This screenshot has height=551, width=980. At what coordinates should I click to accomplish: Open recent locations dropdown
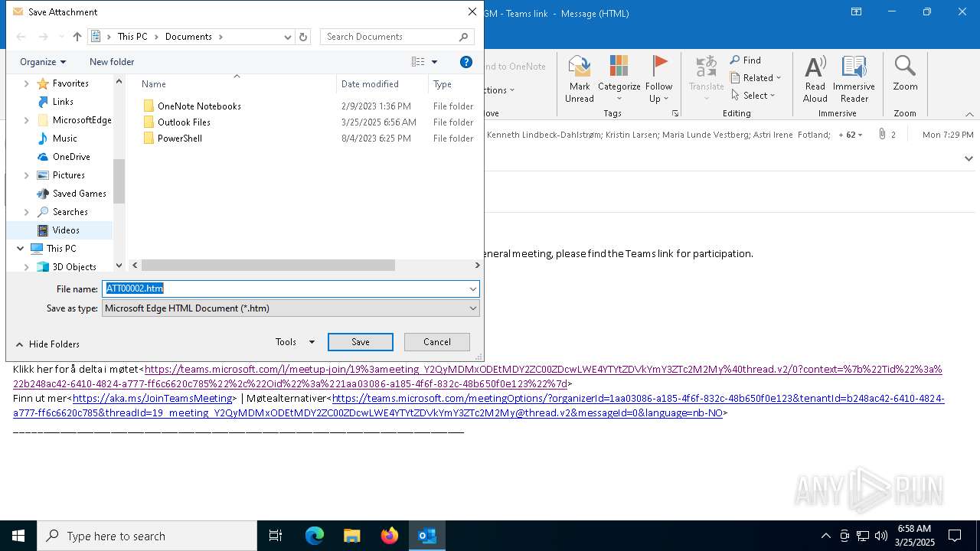click(61, 37)
